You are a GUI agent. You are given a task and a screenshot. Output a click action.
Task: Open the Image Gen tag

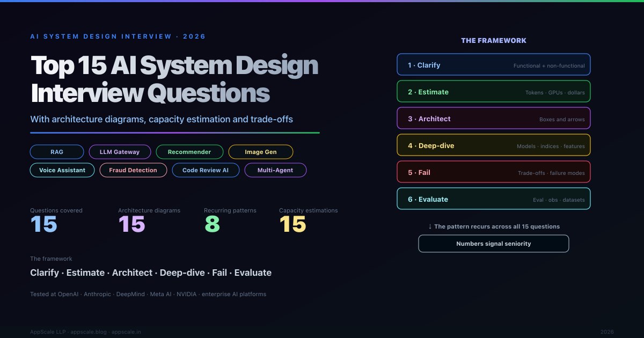[x=261, y=152]
